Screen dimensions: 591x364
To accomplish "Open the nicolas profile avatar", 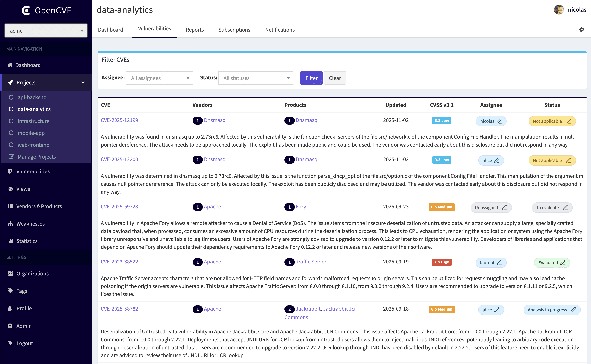I will point(559,10).
